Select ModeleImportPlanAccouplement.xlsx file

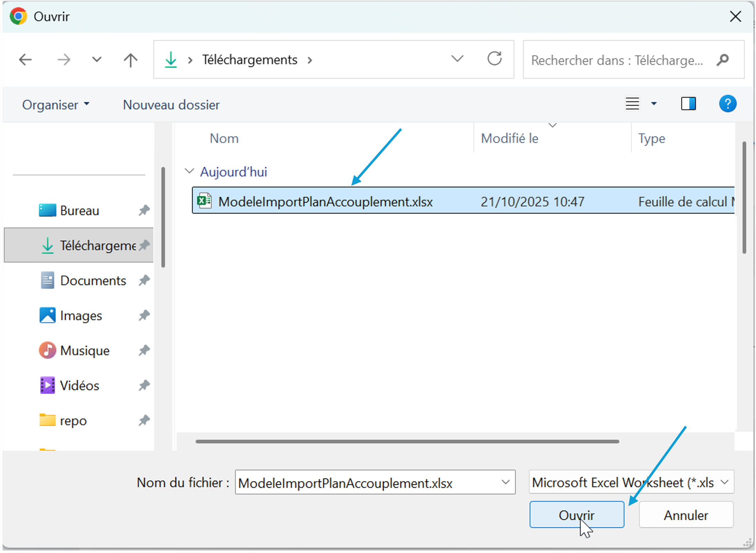(x=463, y=201)
